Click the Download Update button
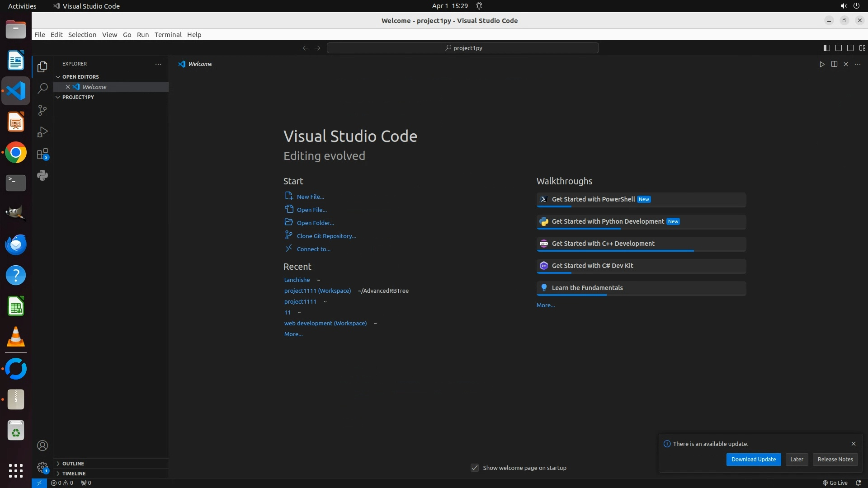This screenshot has width=868, height=488. click(753, 459)
